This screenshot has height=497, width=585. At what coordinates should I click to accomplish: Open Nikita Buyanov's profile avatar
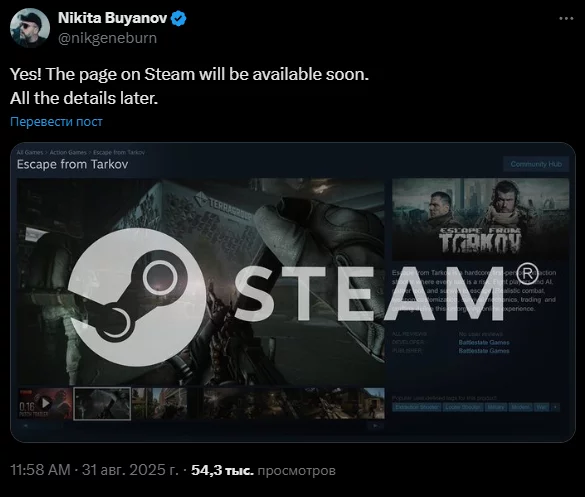[30, 28]
